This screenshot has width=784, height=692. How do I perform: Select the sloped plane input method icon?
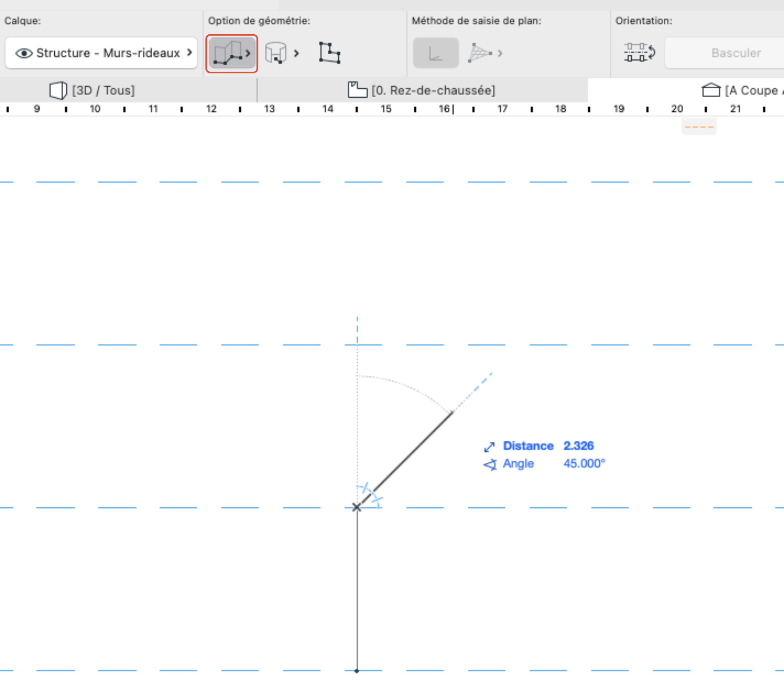click(479, 53)
